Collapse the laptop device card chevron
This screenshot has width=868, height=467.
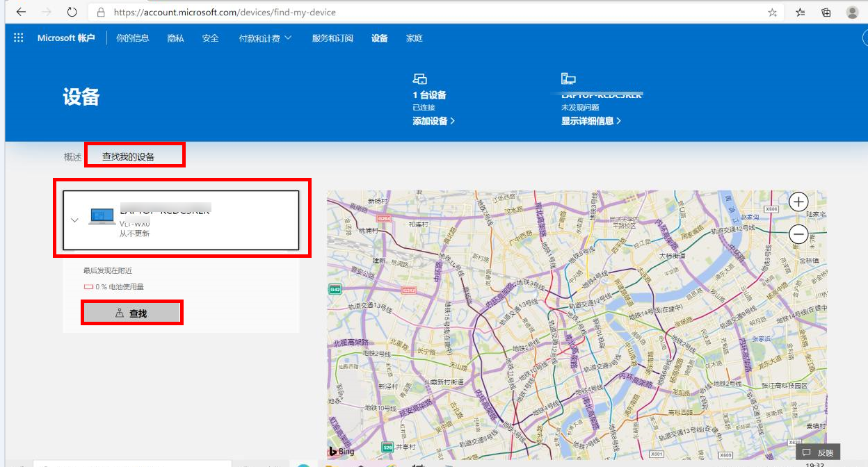[x=75, y=220]
